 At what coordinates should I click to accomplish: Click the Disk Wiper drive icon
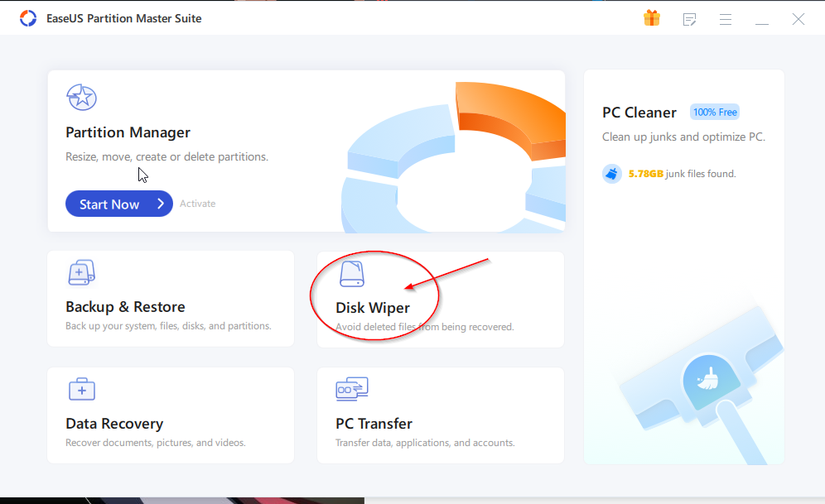pyautogui.click(x=351, y=273)
